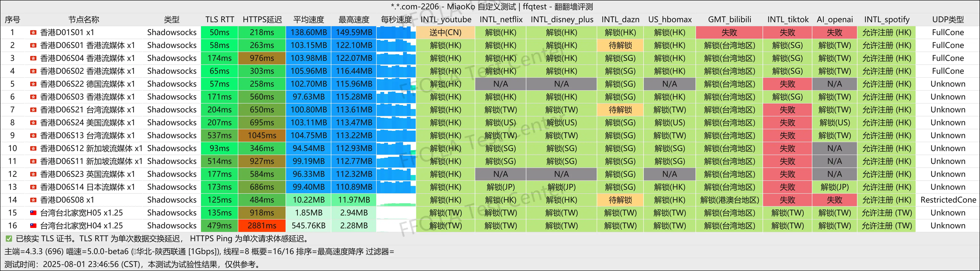Viewport: 980px width, 271px height.
Task: Click the flag beside 香港D06S24 美国流媒体 x1
Action: pyautogui.click(x=34, y=123)
